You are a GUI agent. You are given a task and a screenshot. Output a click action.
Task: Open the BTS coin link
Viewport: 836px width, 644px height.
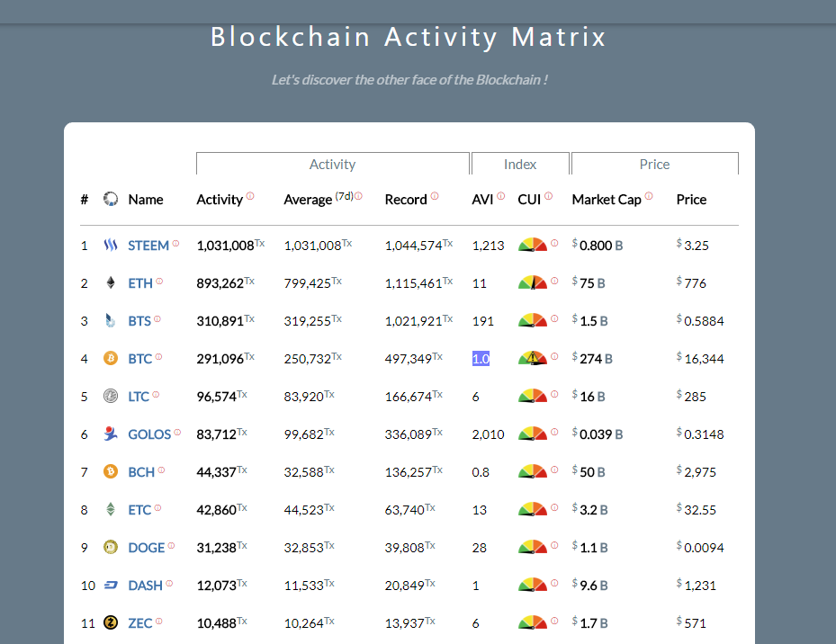click(139, 321)
